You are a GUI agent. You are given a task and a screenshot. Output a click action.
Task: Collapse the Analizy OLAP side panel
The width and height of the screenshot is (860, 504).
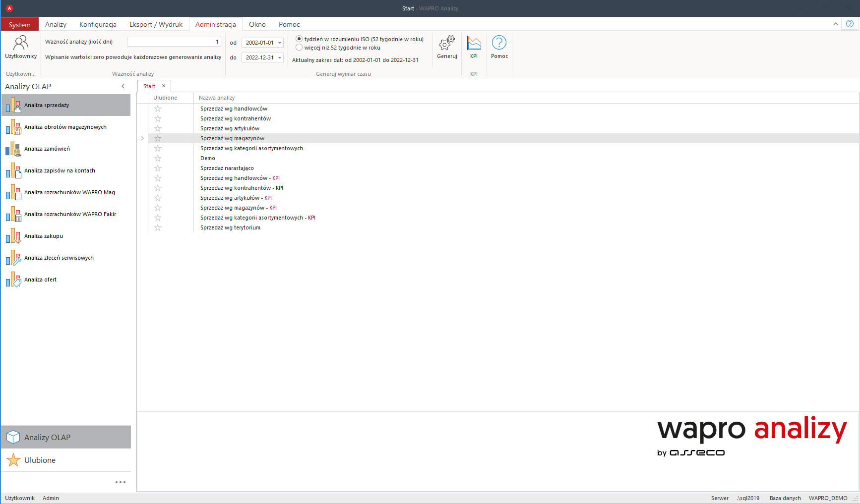coord(123,86)
